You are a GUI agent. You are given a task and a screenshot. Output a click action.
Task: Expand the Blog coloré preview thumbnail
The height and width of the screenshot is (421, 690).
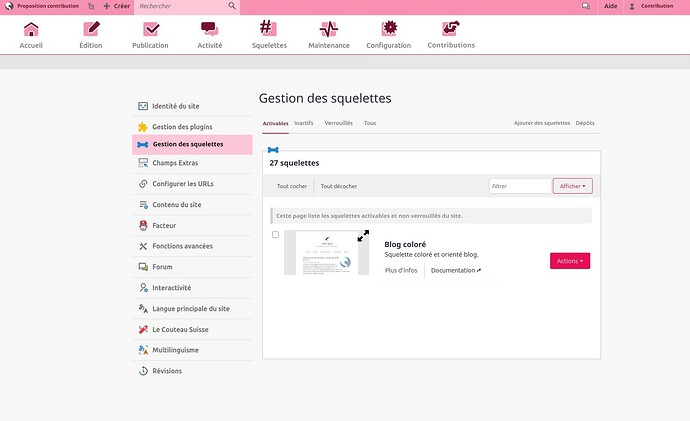[x=363, y=236]
